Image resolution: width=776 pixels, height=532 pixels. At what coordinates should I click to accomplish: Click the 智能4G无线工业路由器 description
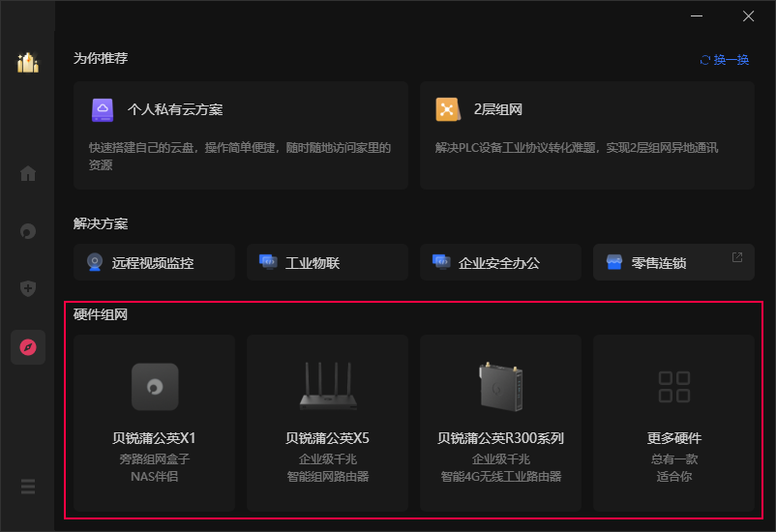[x=501, y=477]
